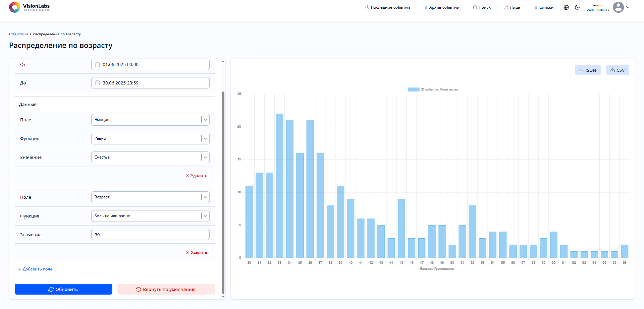Click calendar icon in the От field

pos(97,65)
